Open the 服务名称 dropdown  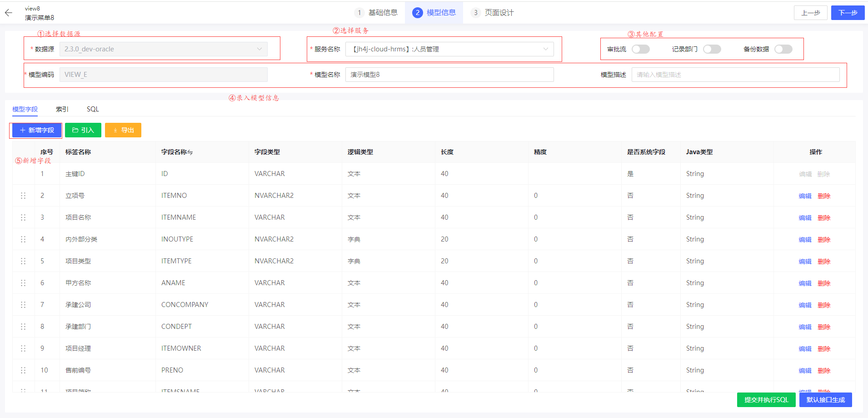tap(449, 49)
